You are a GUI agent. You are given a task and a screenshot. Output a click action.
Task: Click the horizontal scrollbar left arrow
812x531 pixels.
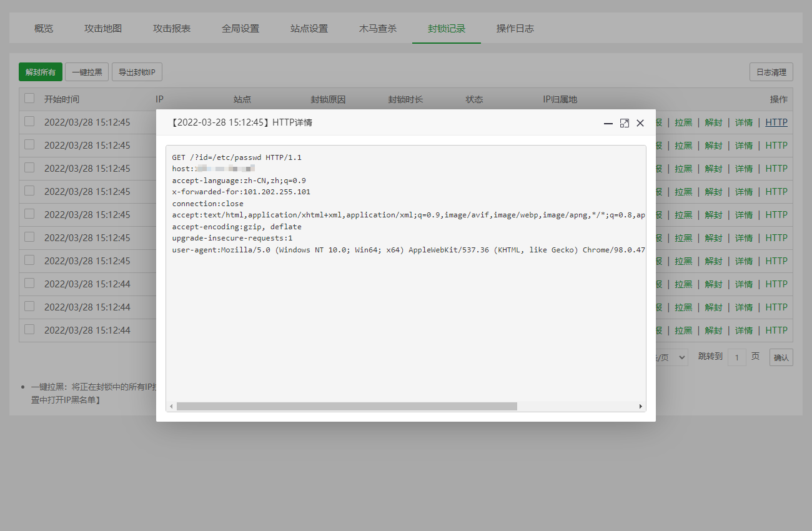pos(172,407)
